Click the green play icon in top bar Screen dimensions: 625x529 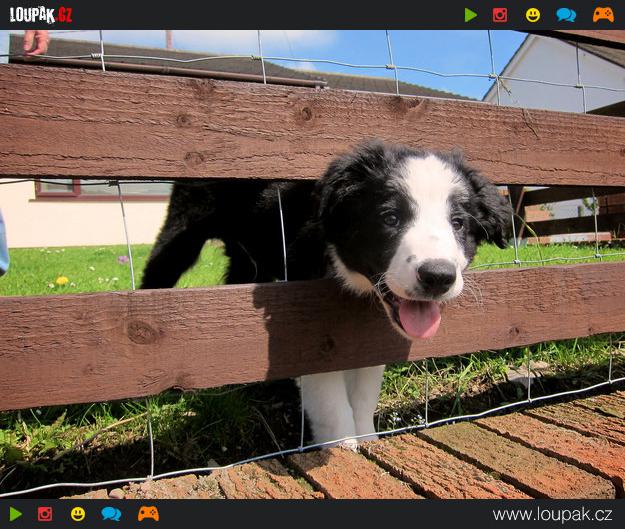(x=471, y=15)
